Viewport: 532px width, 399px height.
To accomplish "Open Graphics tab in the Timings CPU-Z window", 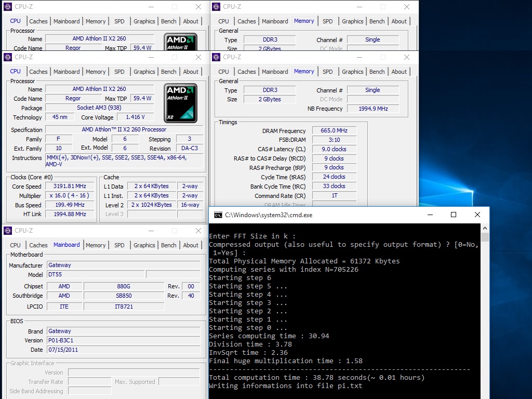I will click(x=353, y=72).
